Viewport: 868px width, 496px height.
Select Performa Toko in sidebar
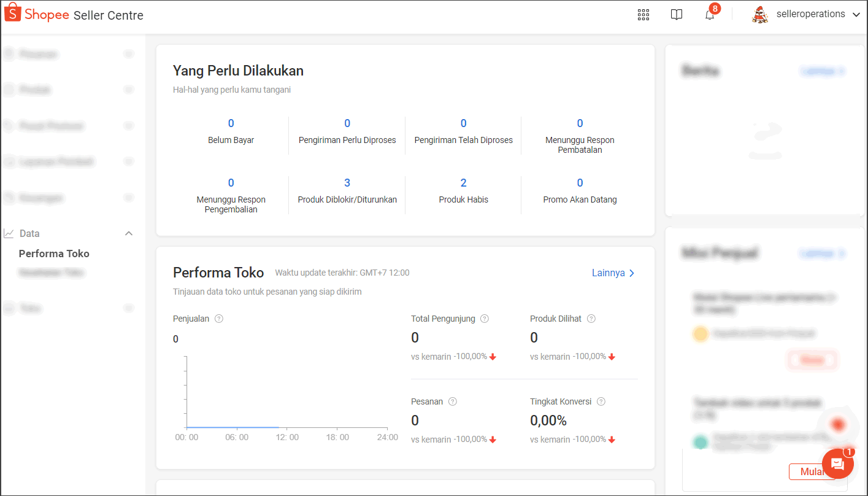pyautogui.click(x=54, y=254)
